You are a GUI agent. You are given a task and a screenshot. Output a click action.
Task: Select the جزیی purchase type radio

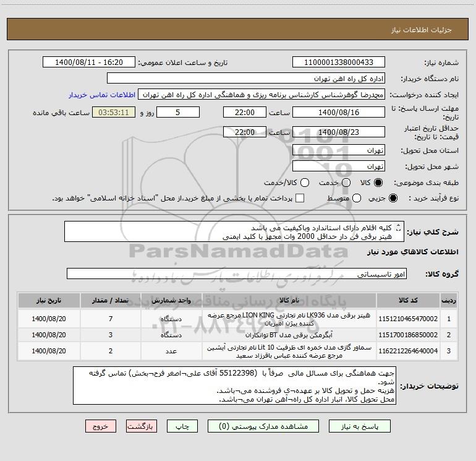pyautogui.click(x=393, y=198)
